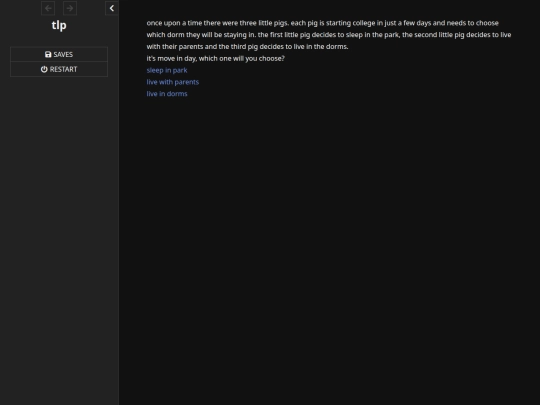This screenshot has height=405, width=540.
Task: Collapse the sidebar with the chevron toggle
Action: click(112, 8)
